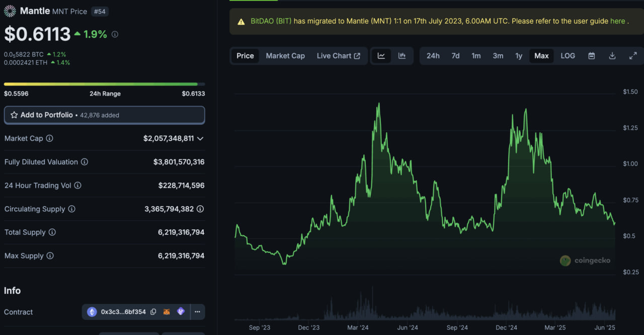The width and height of the screenshot is (644, 335).
Task: Click the Add to Portfolio button
Action: tap(104, 115)
